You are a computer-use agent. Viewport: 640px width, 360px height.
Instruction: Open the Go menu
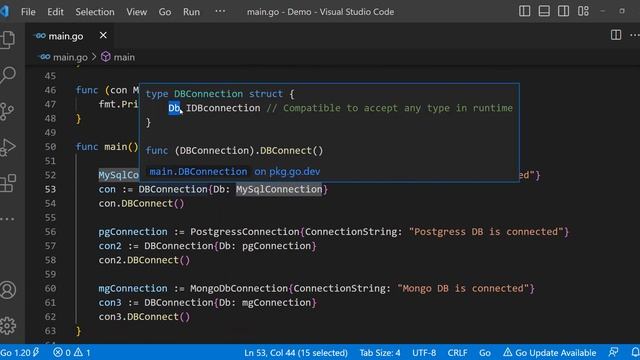click(165, 12)
